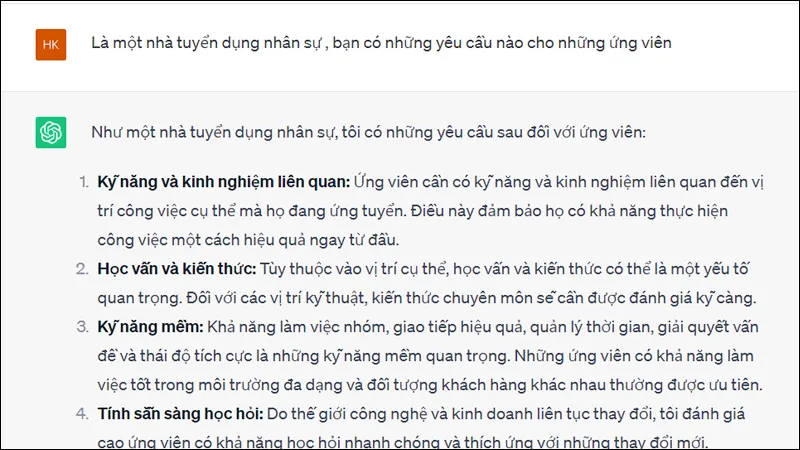The image size is (800, 450).
Task: Click the line starting with việc tốt trong môi trường đa dạng
Action: point(430,385)
